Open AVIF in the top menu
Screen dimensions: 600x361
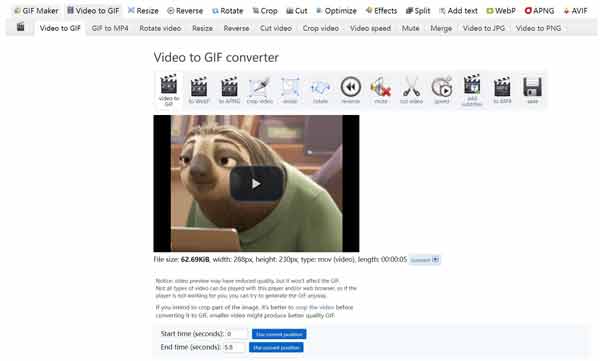pyautogui.click(x=575, y=11)
